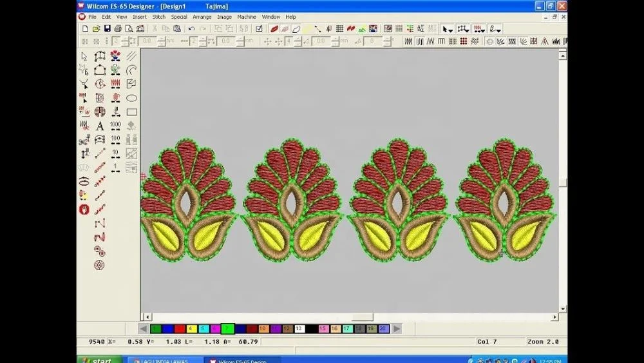This screenshot has height=363, width=644.
Task: Click the Wilcom ES-65 taskbar button
Action: coord(243,360)
